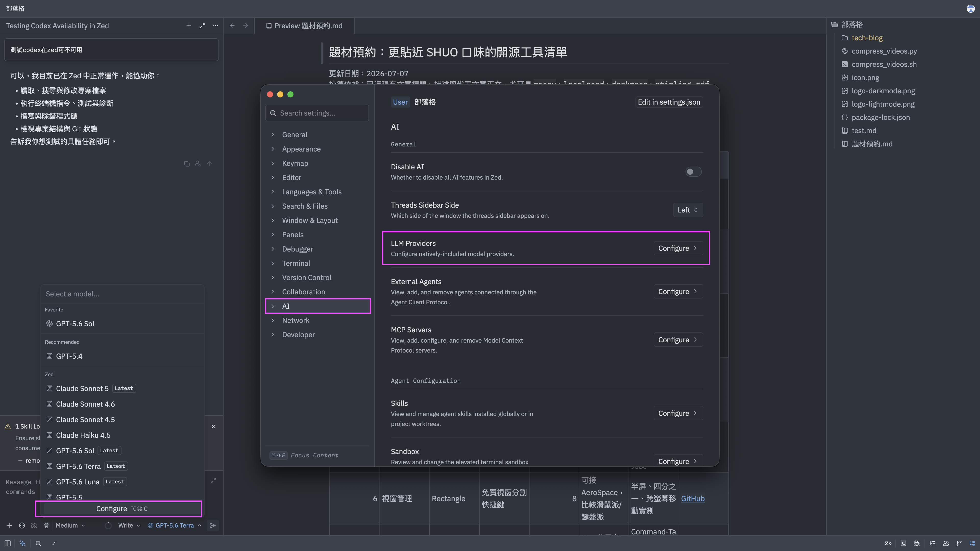Jump to top with up arrow icon
Viewport: 980px width, 551px height.
[x=209, y=164]
